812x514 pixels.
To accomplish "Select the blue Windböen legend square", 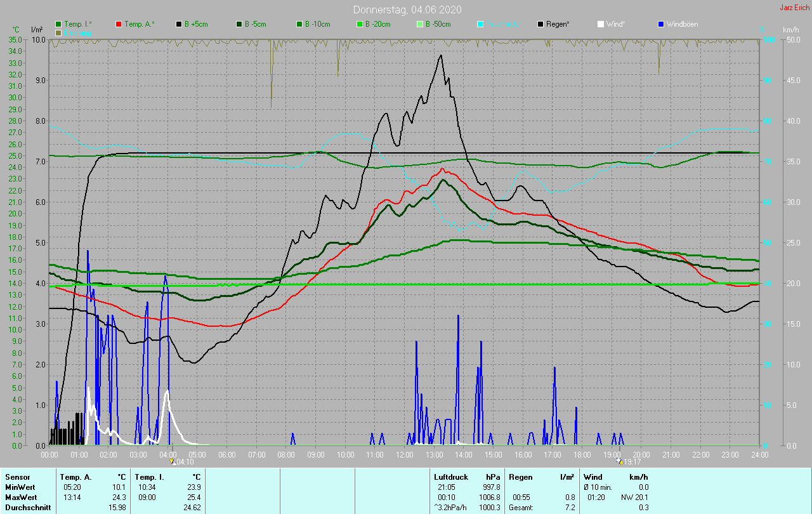I will (x=661, y=24).
